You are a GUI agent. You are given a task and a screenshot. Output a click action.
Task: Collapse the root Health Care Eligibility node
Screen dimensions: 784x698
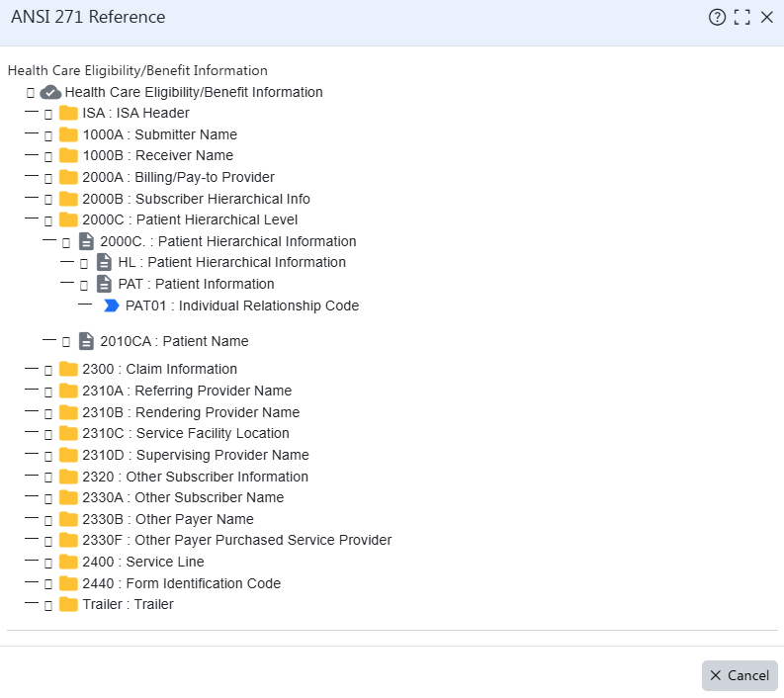(31, 93)
